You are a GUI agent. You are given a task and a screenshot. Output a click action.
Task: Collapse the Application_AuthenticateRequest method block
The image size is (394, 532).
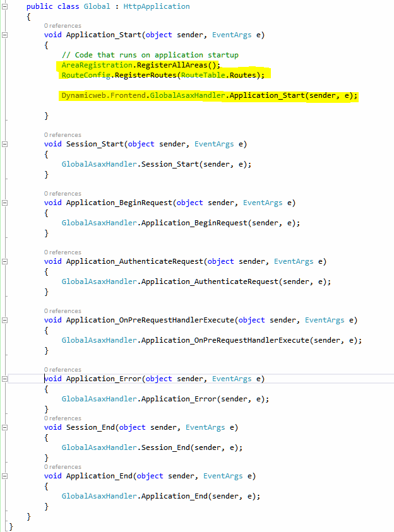[5, 261]
